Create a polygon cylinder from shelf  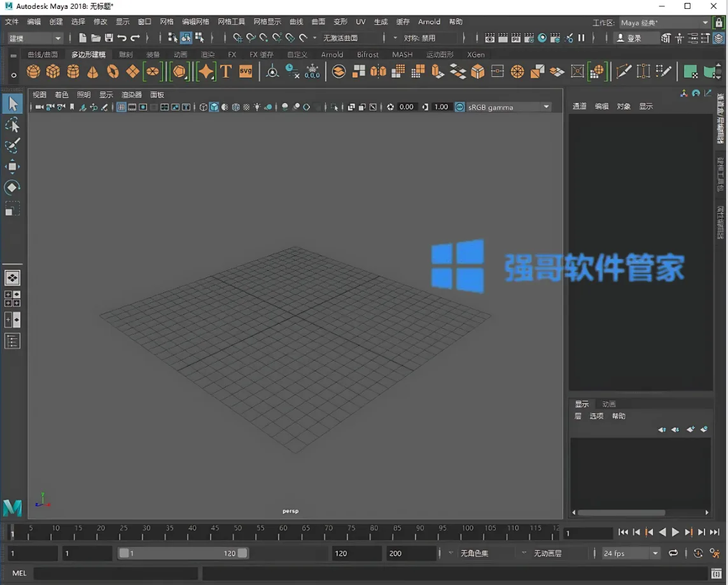tap(73, 71)
